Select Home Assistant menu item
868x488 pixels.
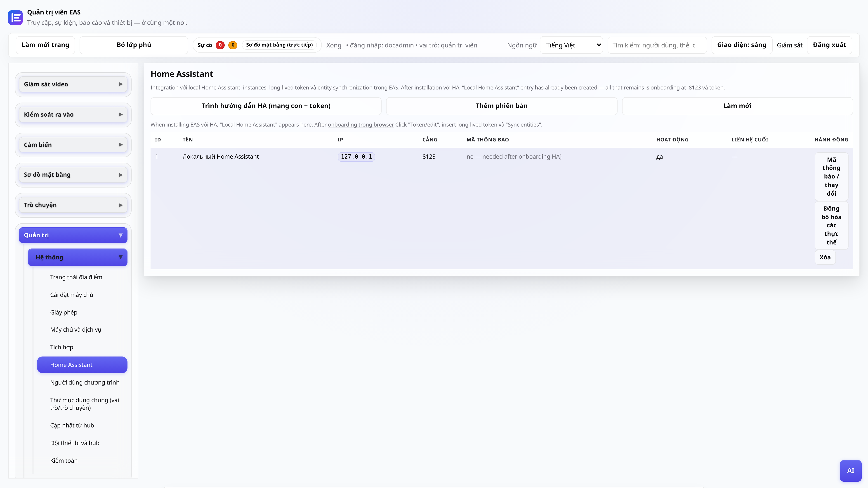(x=82, y=365)
